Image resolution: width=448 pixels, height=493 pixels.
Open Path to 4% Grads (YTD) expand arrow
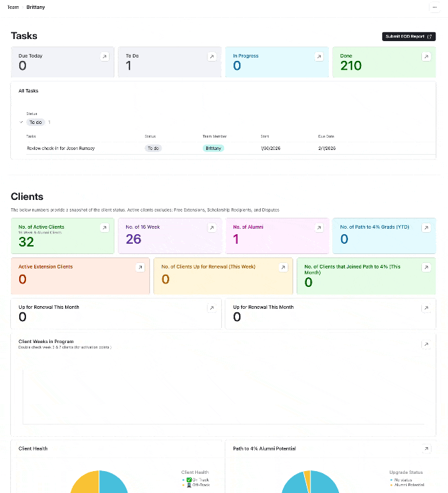pyautogui.click(x=426, y=227)
